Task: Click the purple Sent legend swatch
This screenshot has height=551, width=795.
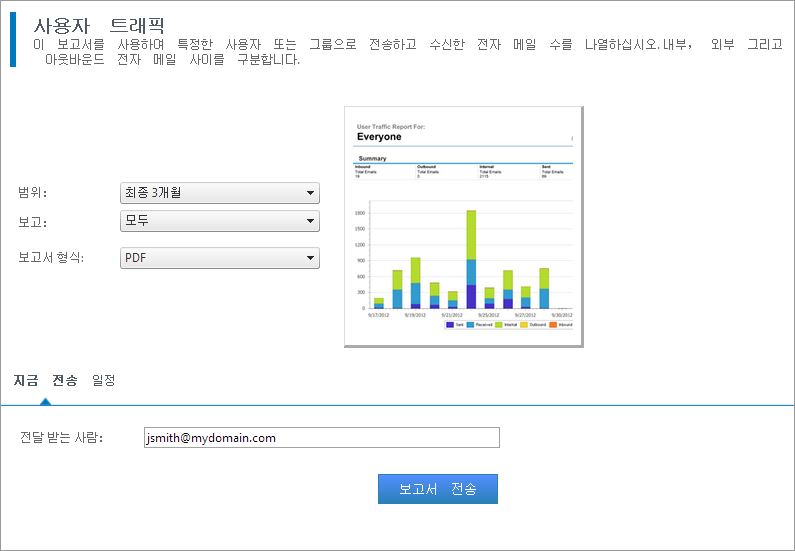Action: tap(450, 325)
